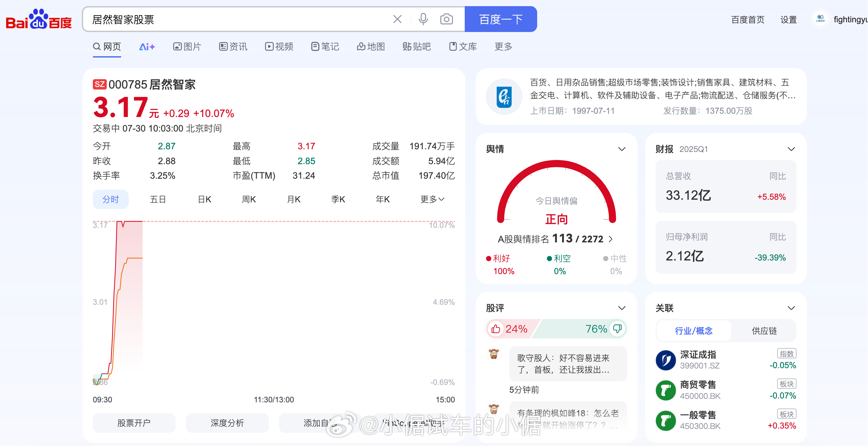The image size is (868, 446).
Task: Switch to the 资讯 tab
Action: (x=233, y=47)
